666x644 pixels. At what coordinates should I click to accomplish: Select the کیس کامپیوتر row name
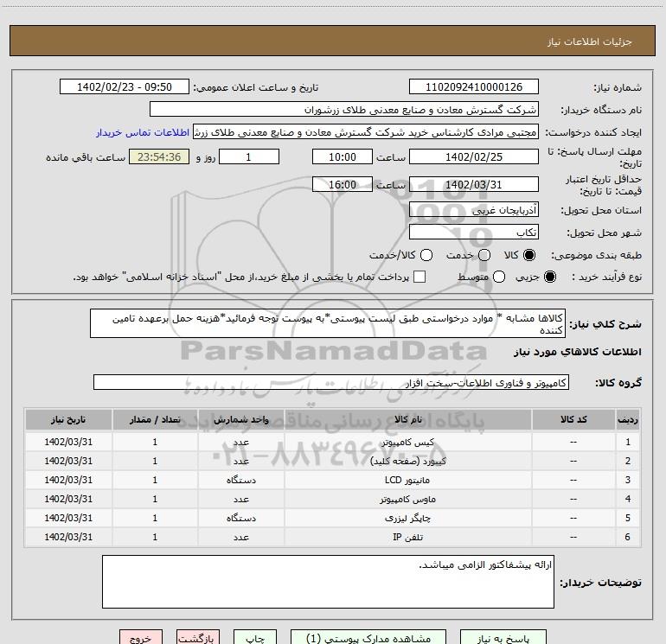[x=407, y=443]
